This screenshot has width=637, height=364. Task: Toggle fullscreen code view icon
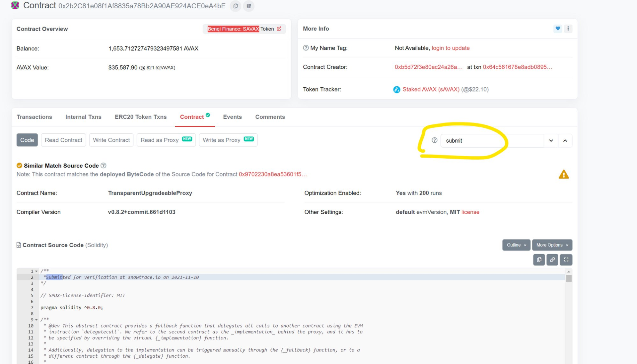tap(566, 260)
